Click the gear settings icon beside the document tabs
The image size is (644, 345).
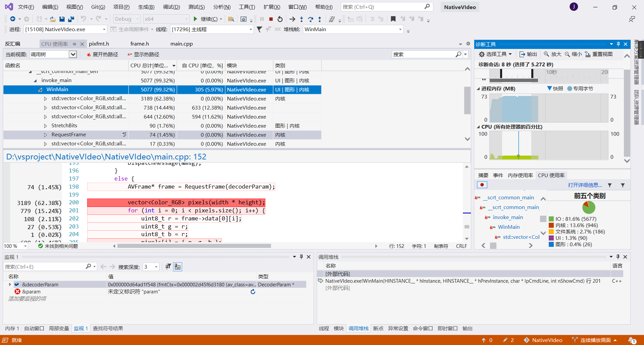pyautogui.click(x=468, y=44)
